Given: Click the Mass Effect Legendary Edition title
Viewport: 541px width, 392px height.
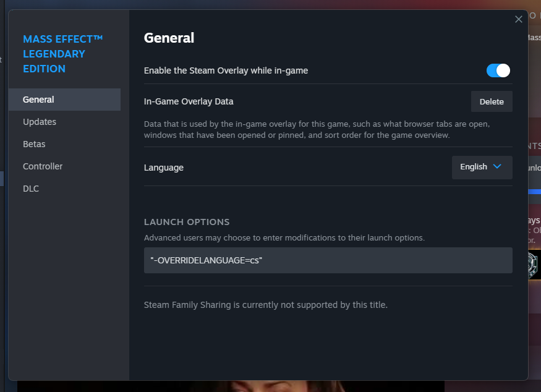Looking at the screenshot, I should point(63,54).
